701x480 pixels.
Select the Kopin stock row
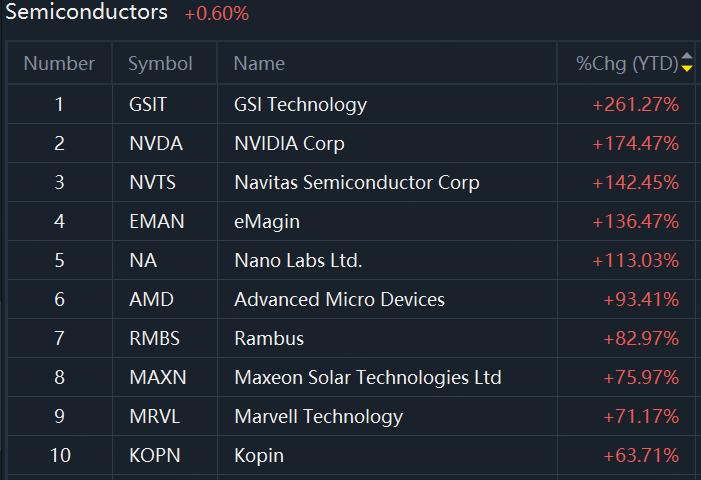[259, 455]
